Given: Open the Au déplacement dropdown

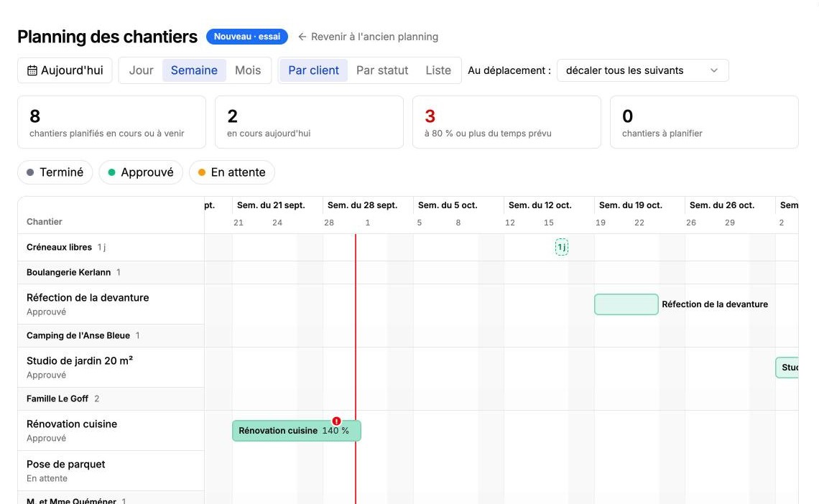Looking at the screenshot, I should [x=642, y=70].
